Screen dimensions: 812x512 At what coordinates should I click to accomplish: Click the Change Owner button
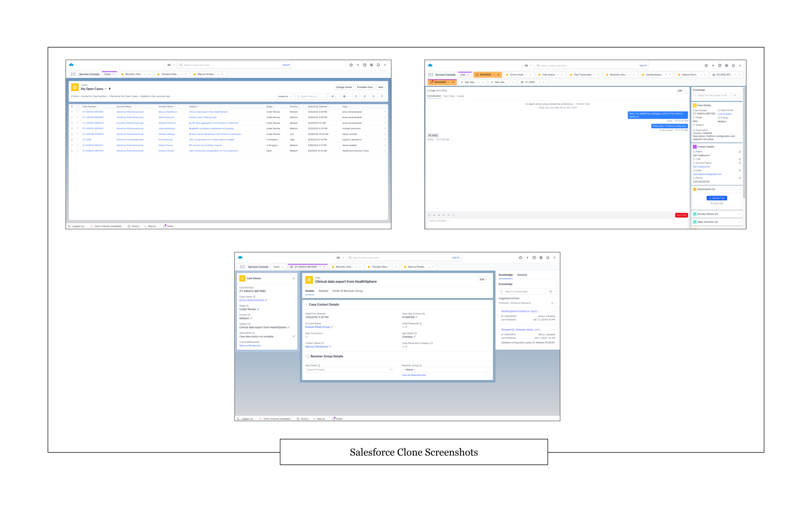344,87
